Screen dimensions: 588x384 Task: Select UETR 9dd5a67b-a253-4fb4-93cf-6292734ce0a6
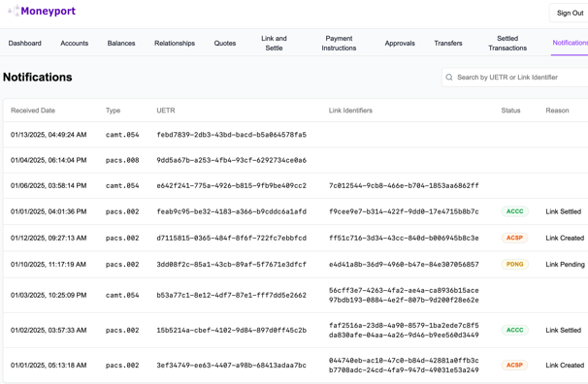(231, 160)
